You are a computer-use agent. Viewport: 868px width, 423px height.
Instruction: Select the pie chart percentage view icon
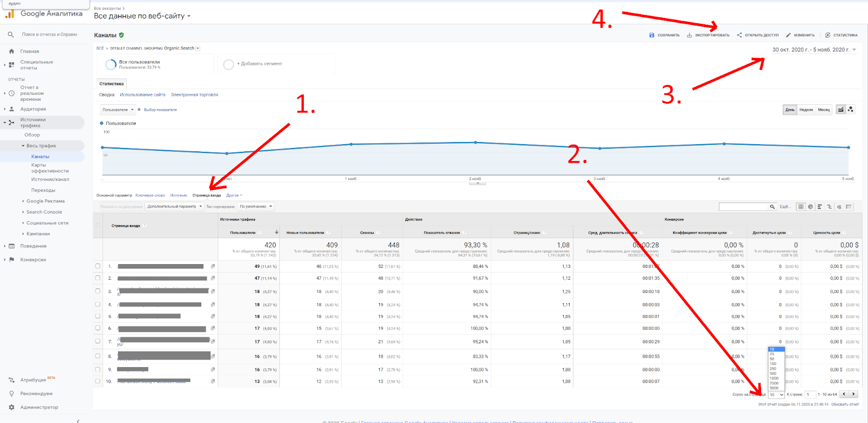pyautogui.click(x=810, y=207)
